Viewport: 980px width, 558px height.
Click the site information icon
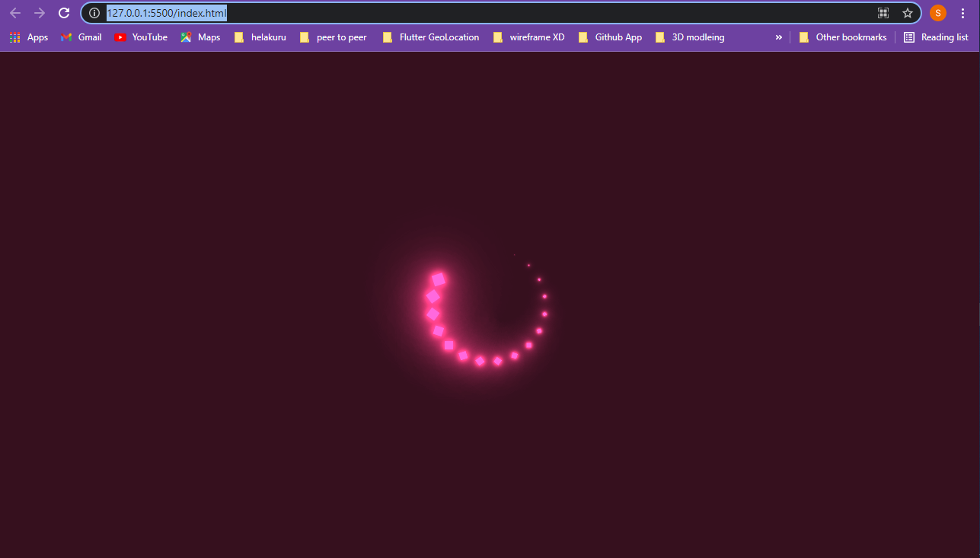point(94,13)
